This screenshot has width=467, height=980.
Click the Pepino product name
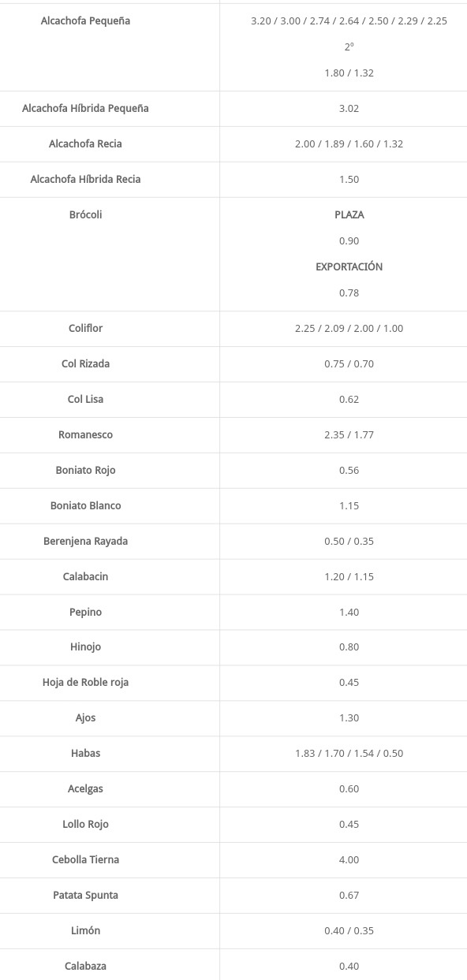pos(85,612)
